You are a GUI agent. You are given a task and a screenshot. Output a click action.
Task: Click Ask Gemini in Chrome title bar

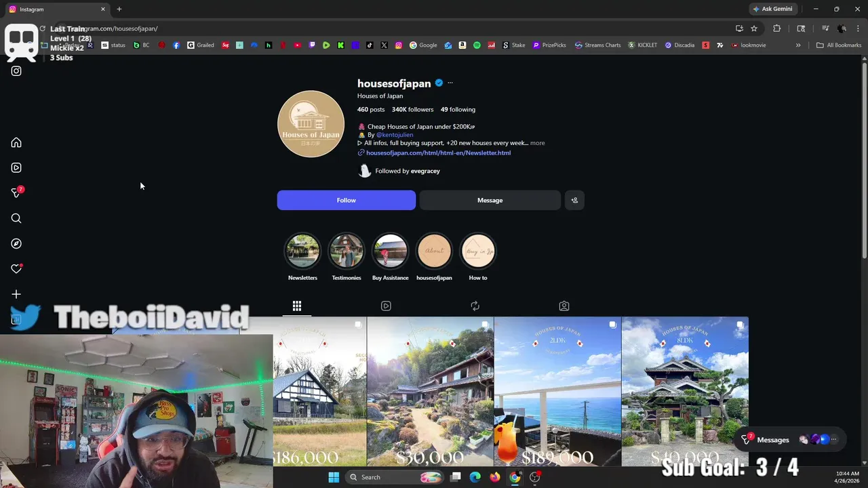pos(772,9)
